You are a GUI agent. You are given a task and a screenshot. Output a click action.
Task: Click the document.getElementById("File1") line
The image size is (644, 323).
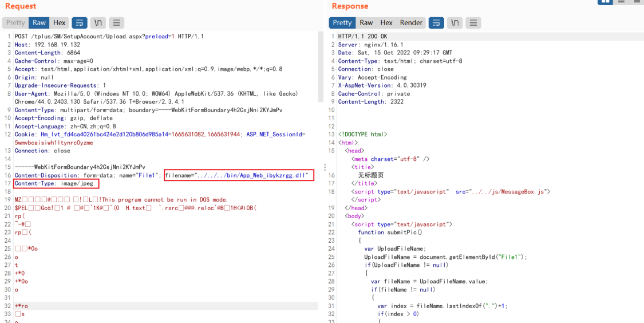coord(445,257)
